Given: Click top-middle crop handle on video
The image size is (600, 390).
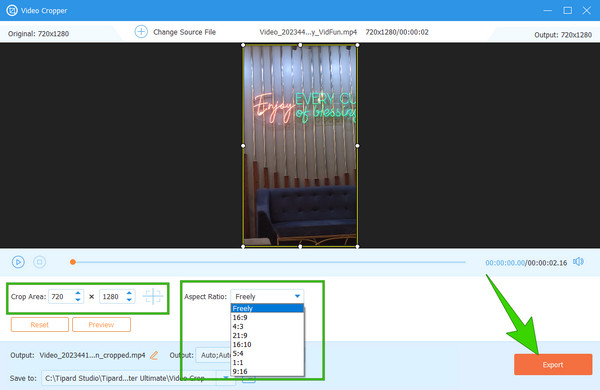Looking at the screenshot, I should (x=300, y=45).
